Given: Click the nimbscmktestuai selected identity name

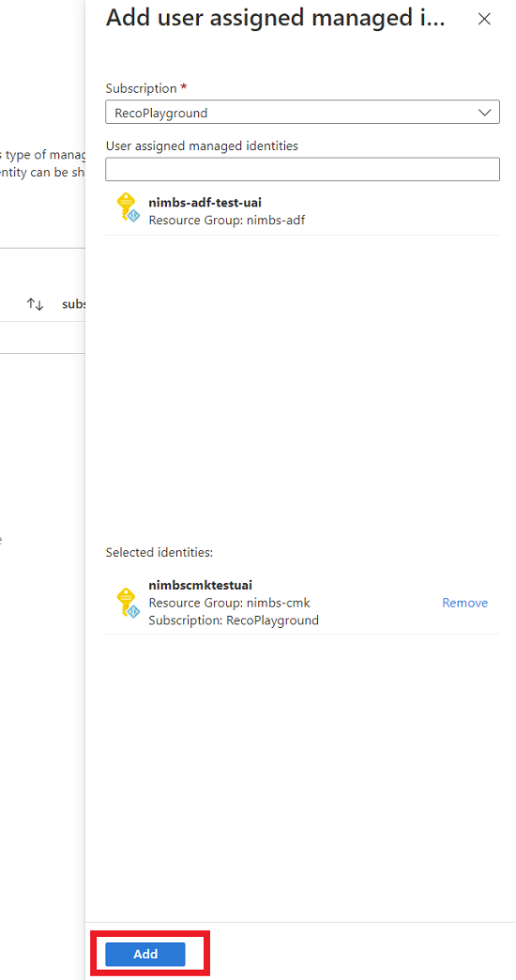Looking at the screenshot, I should (201, 586).
